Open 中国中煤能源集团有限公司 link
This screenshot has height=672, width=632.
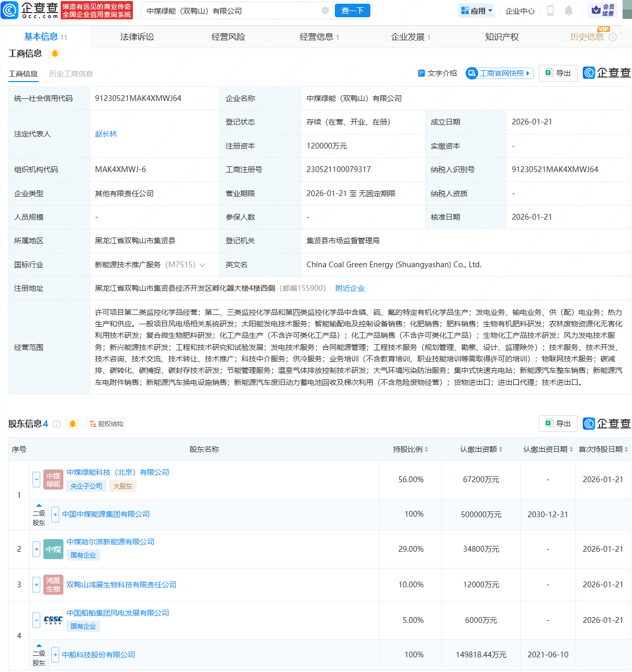pyautogui.click(x=106, y=515)
